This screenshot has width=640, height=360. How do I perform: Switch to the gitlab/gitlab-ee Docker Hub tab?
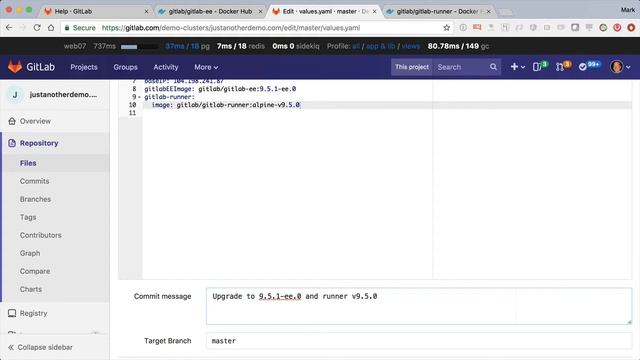[210, 11]
